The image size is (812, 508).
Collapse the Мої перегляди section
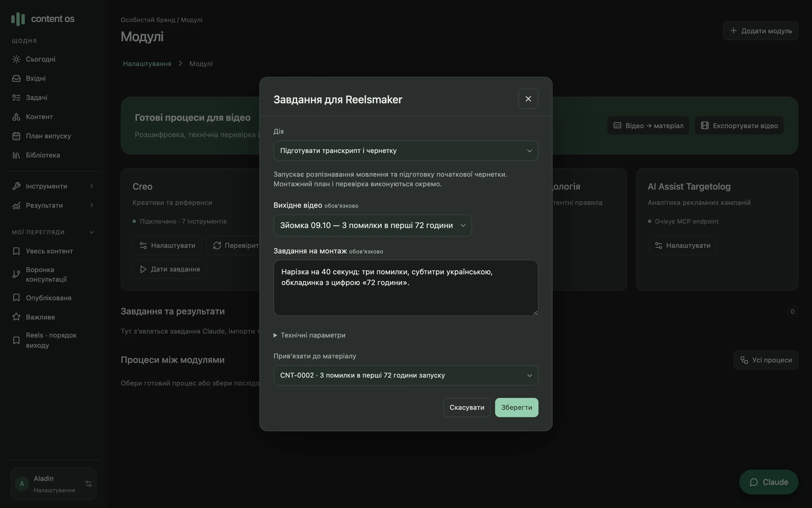[x=92, y=232]
